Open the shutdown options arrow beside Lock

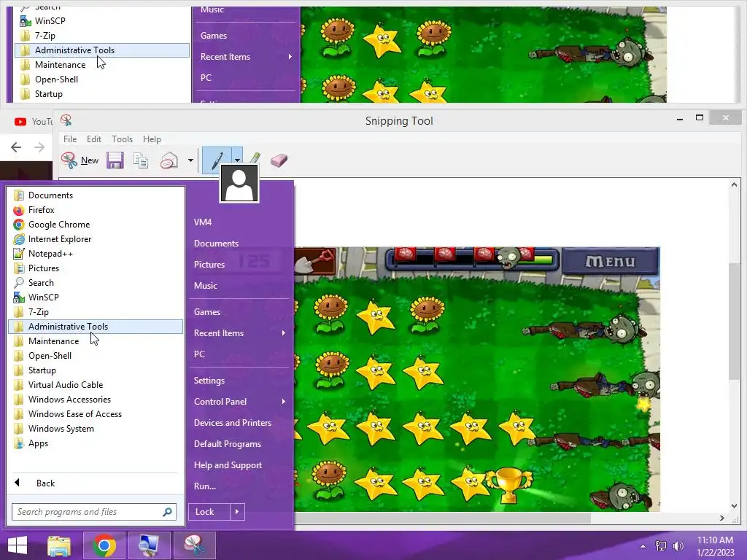[x=237, y=512]
